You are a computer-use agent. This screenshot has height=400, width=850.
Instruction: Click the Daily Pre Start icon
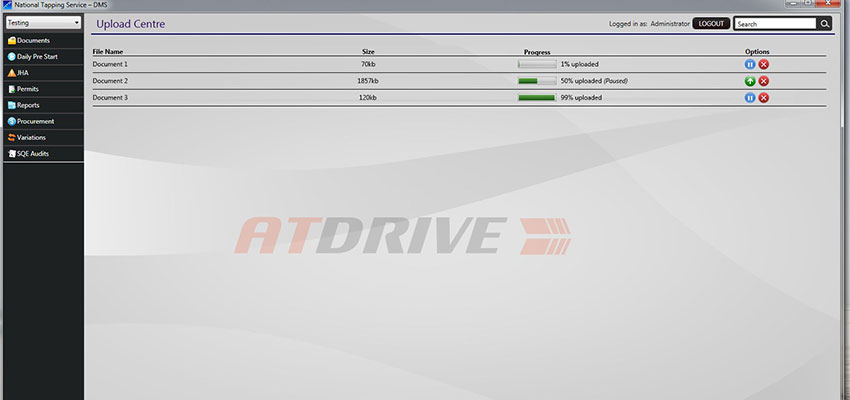11,56
